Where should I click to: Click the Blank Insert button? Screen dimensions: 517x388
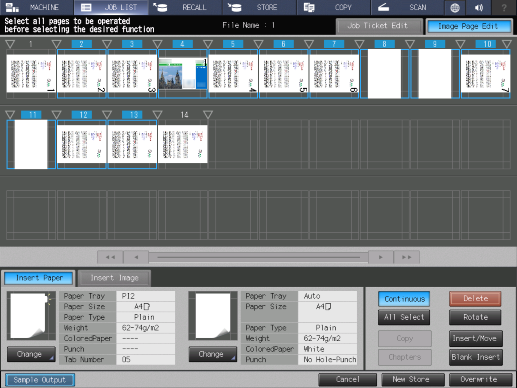coord(476,357)
